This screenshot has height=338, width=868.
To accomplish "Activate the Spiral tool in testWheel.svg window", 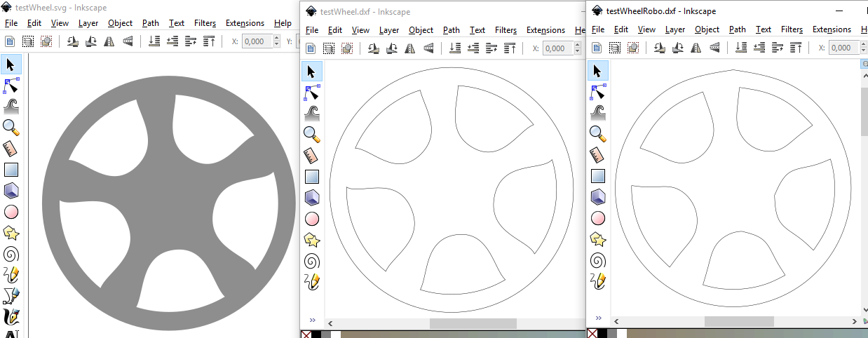I will point(11,254).
